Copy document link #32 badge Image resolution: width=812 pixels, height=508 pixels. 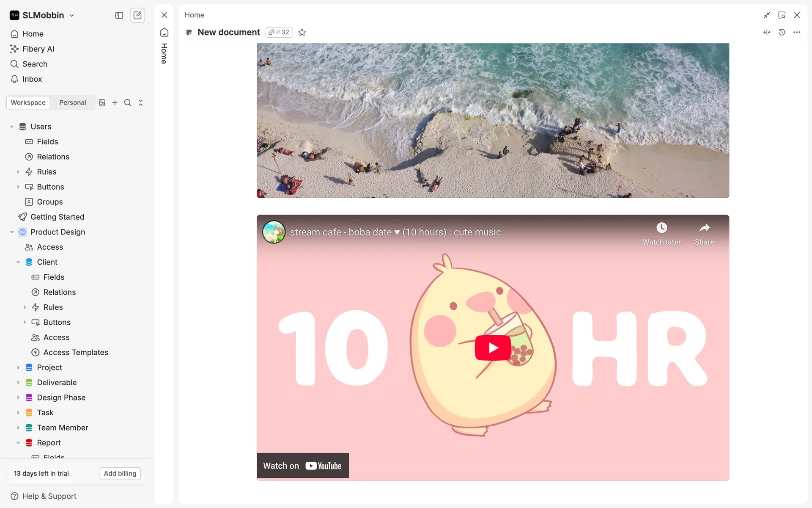pyautogui.click(x=279, y=32)
